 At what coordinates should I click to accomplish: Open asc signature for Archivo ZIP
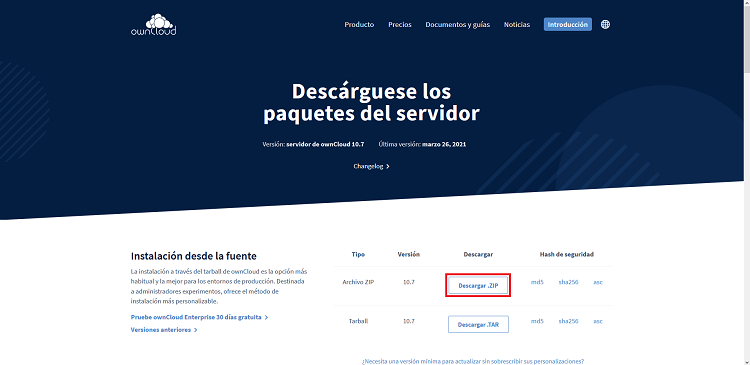[x=598, y=282]
